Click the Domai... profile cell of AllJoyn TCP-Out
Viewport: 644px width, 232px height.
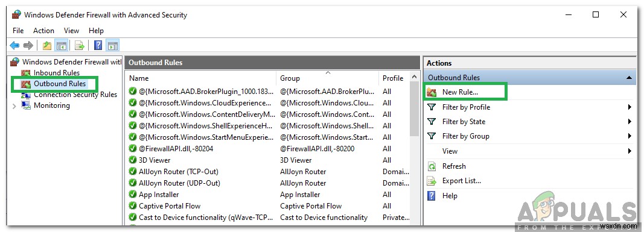tap(395, 171)
